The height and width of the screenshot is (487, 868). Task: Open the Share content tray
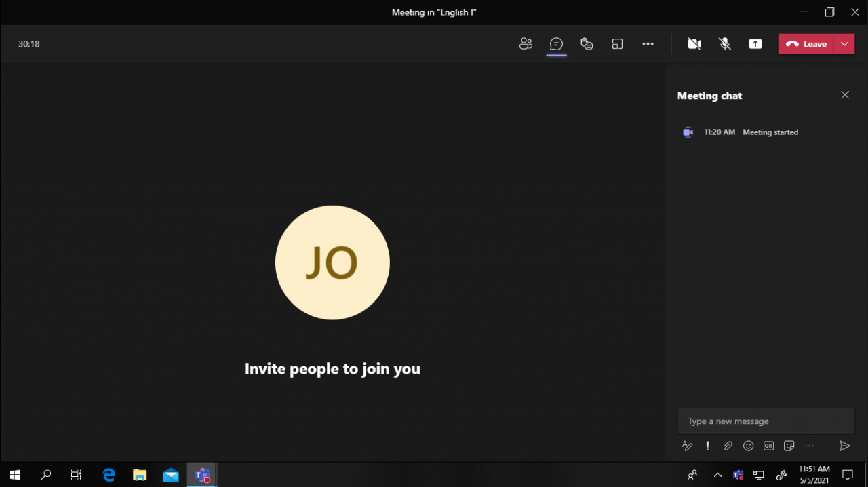755,44
